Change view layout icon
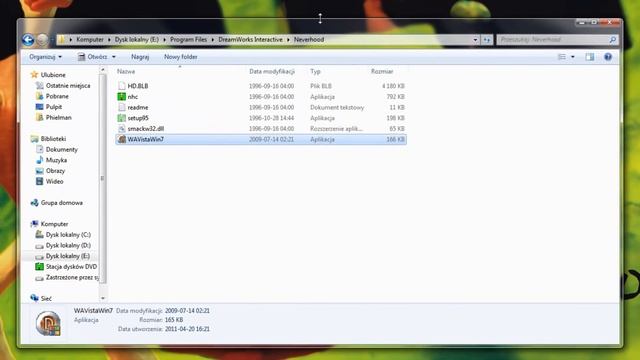The width and height of the screenshot is (640, 360). click(562, 57)
